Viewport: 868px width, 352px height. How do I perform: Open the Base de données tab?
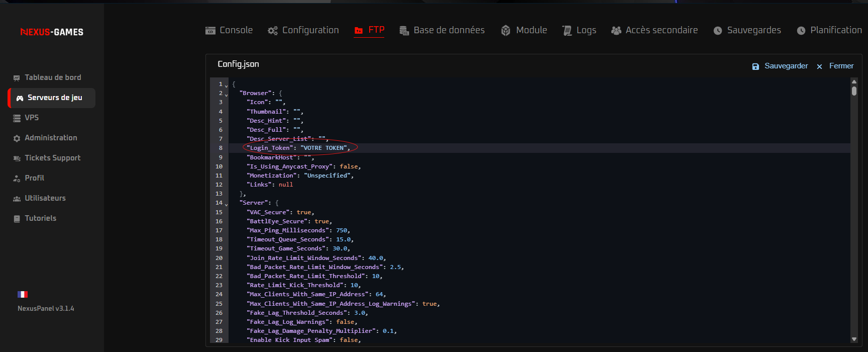(442, 30)
